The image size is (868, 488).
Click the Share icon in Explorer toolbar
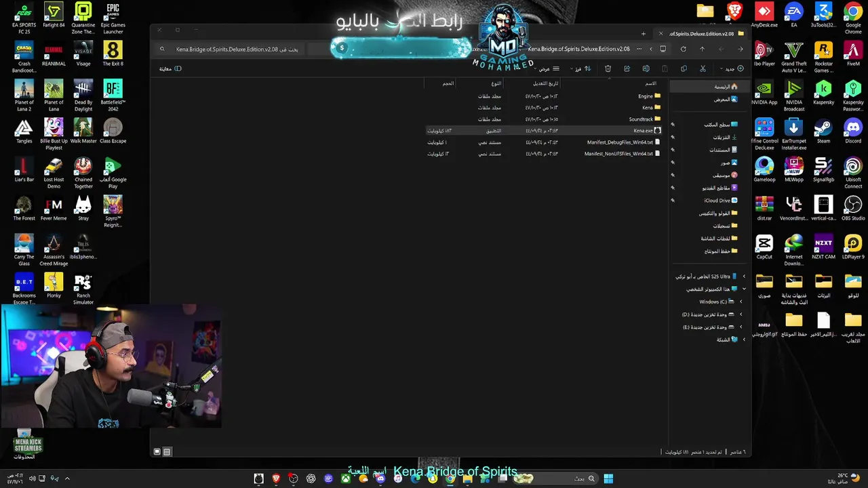[x=627, y=68]
